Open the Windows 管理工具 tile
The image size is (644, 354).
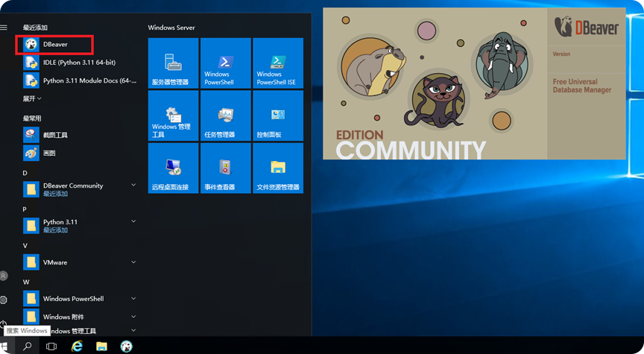(174, 116)
